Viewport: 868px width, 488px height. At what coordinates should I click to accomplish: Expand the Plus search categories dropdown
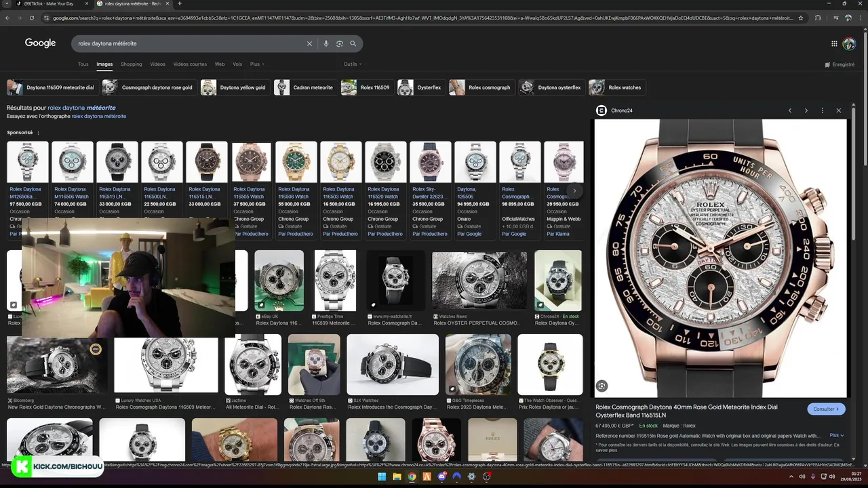257,64
